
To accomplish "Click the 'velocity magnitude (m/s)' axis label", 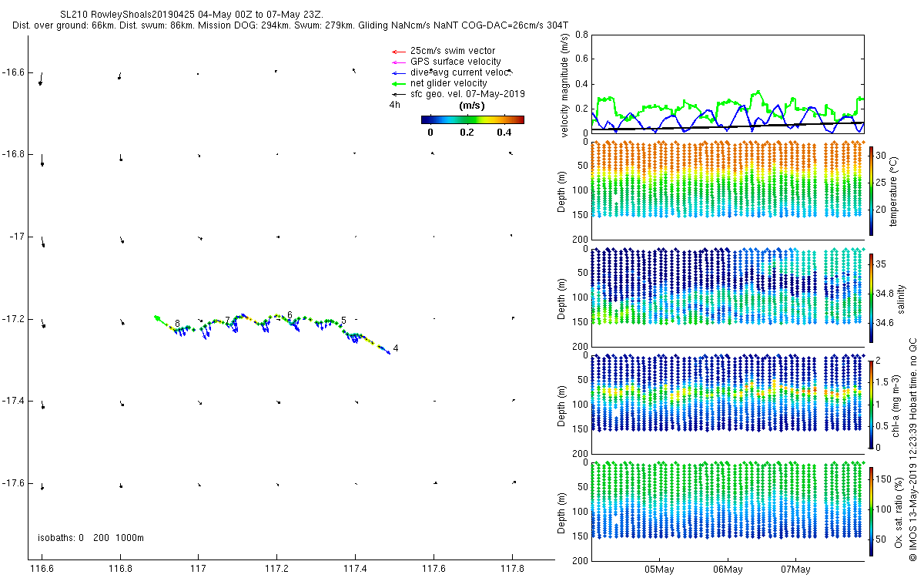I will pos(565,85).
